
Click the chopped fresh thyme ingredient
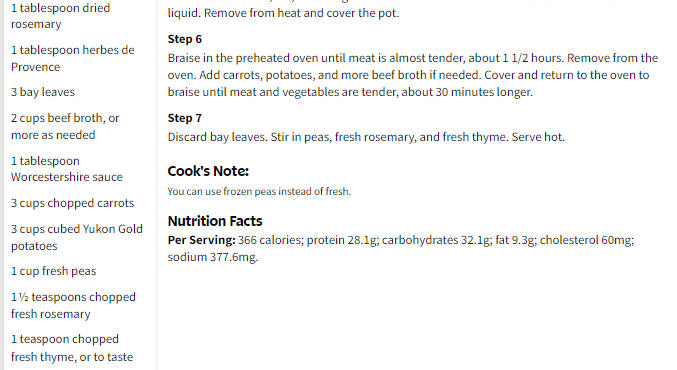(x=72, y=348)
